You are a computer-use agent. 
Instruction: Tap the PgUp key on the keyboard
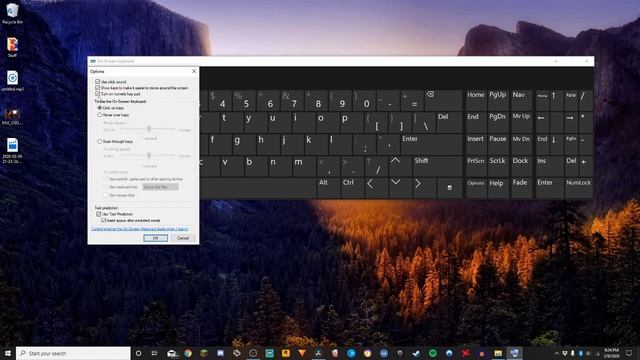[498, 100]
